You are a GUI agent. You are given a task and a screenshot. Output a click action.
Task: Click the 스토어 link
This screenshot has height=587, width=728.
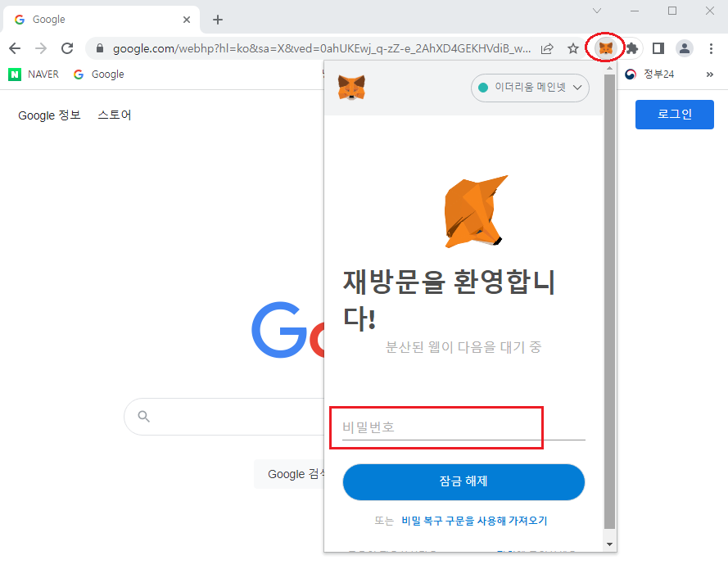114,115
